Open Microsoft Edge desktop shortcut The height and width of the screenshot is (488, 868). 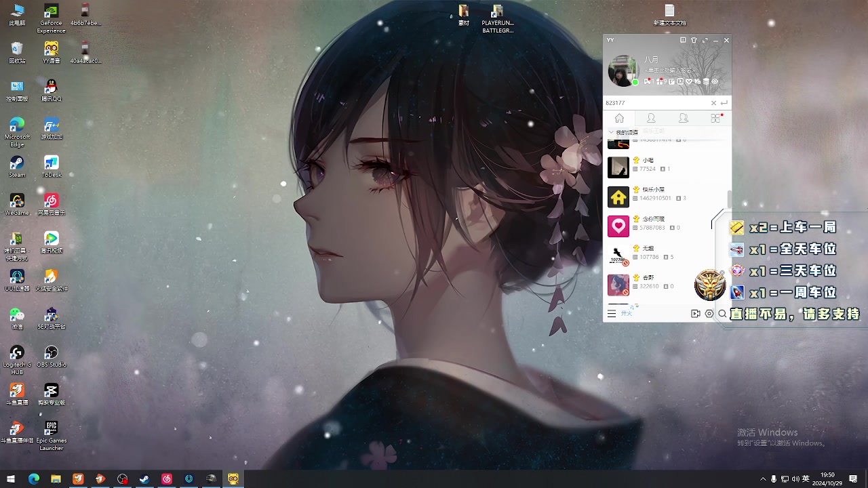point(17,131)
